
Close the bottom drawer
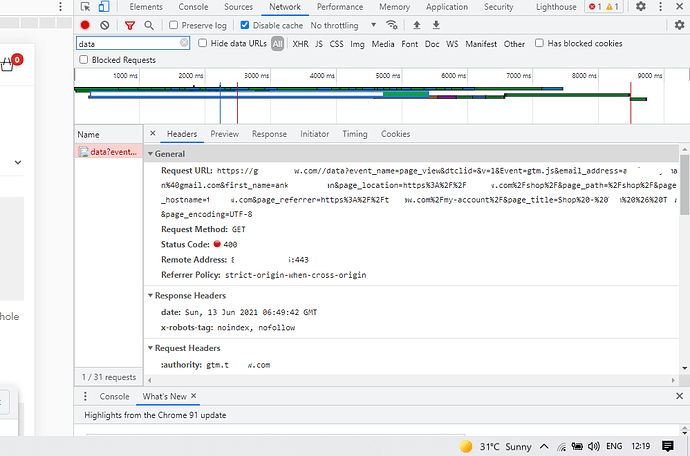[x=679, y=396]
